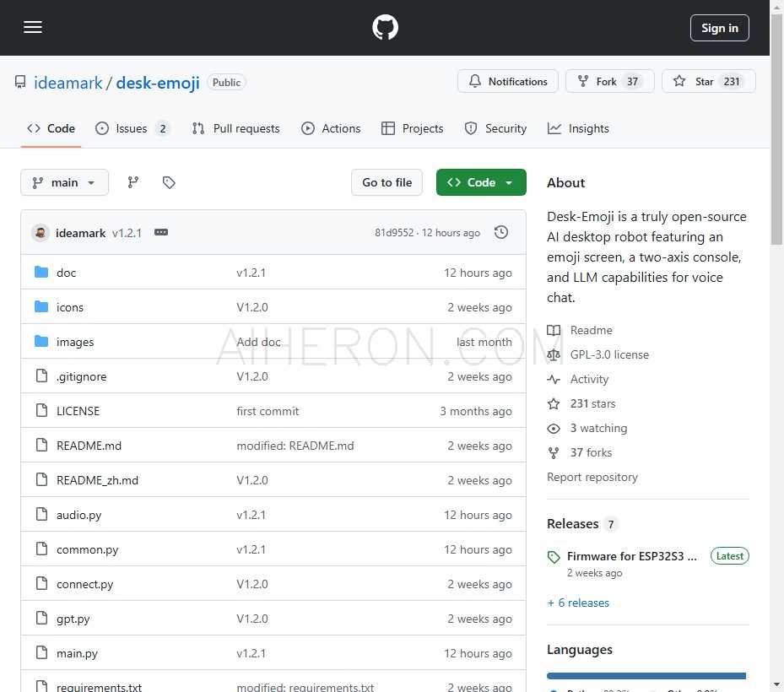Click ideamark's avatar image

(41, 233)
